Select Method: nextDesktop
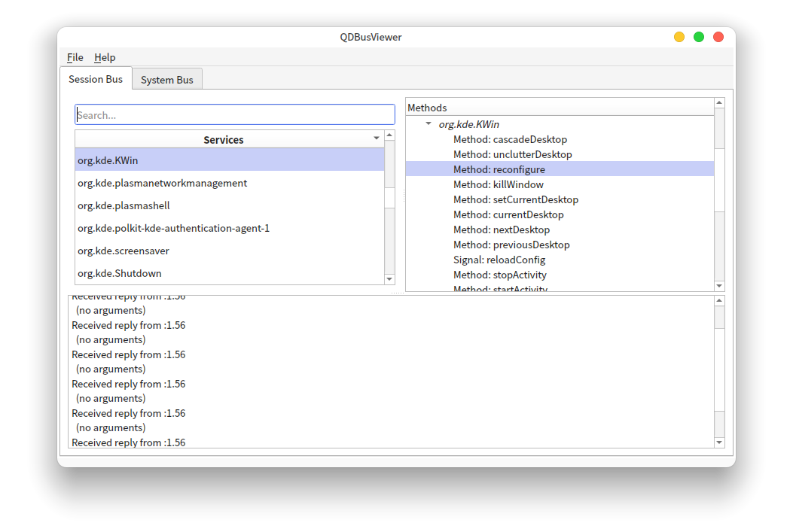The width and height of the screenshot is (793, 532). 502,230
